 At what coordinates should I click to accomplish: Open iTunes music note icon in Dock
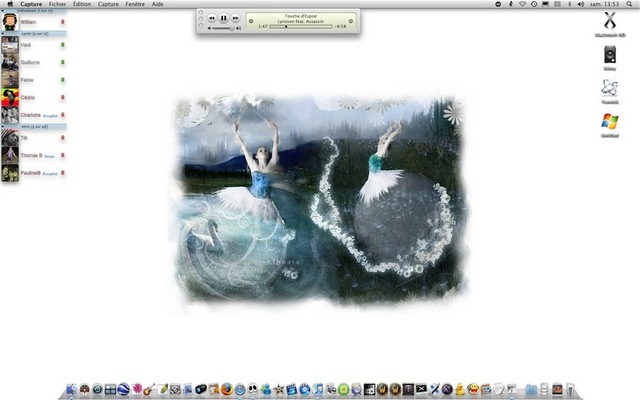(318, 389)
